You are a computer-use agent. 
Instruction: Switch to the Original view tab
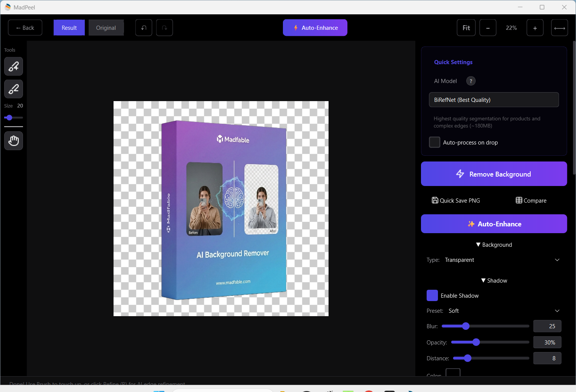click(x=106, y=28)
